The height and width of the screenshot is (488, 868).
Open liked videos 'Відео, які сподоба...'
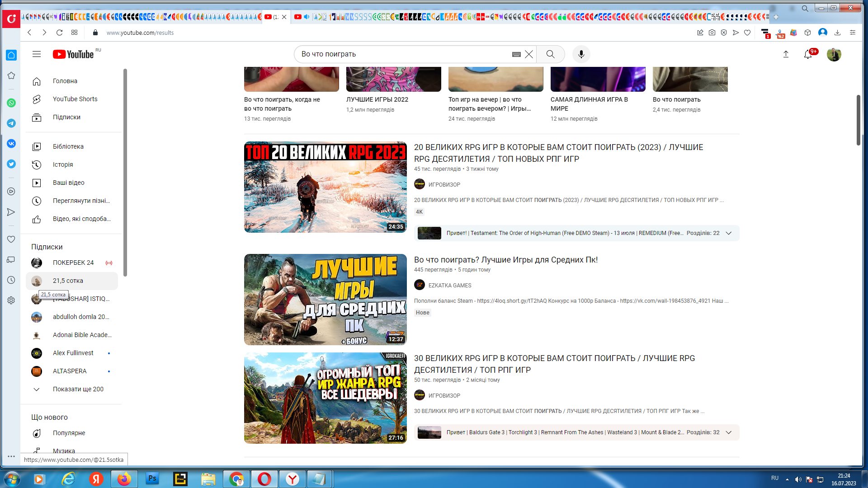[x=72, y=219]
